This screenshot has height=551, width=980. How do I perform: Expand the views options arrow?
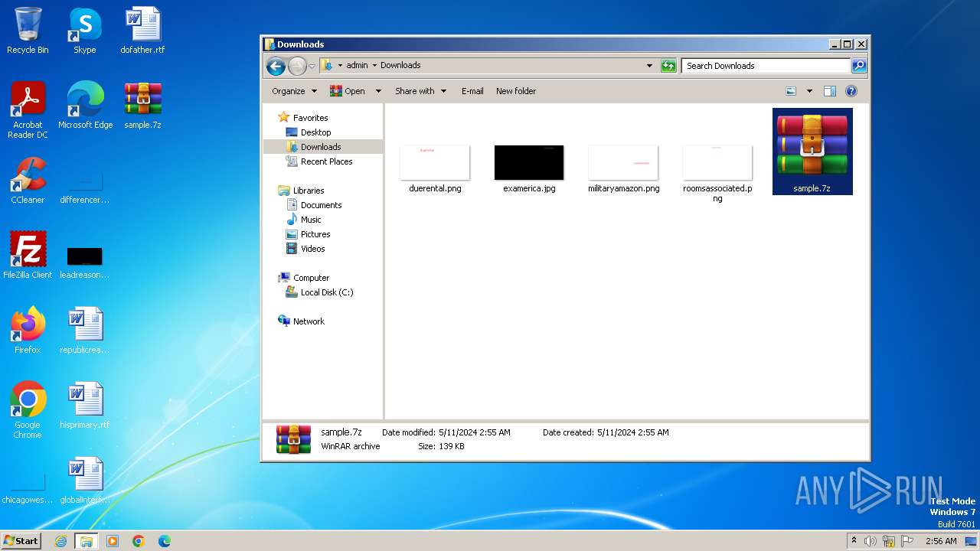809,91
